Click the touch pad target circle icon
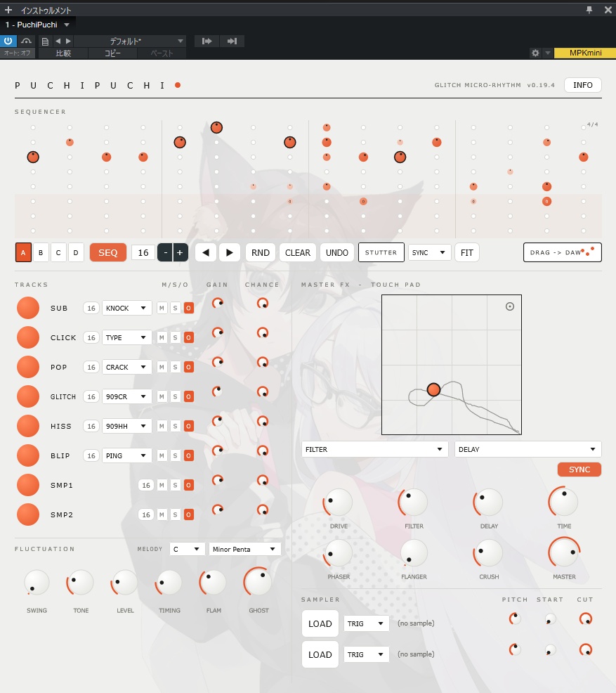The height and width of the screenshot is (693, 616). (x=509, y=306)
